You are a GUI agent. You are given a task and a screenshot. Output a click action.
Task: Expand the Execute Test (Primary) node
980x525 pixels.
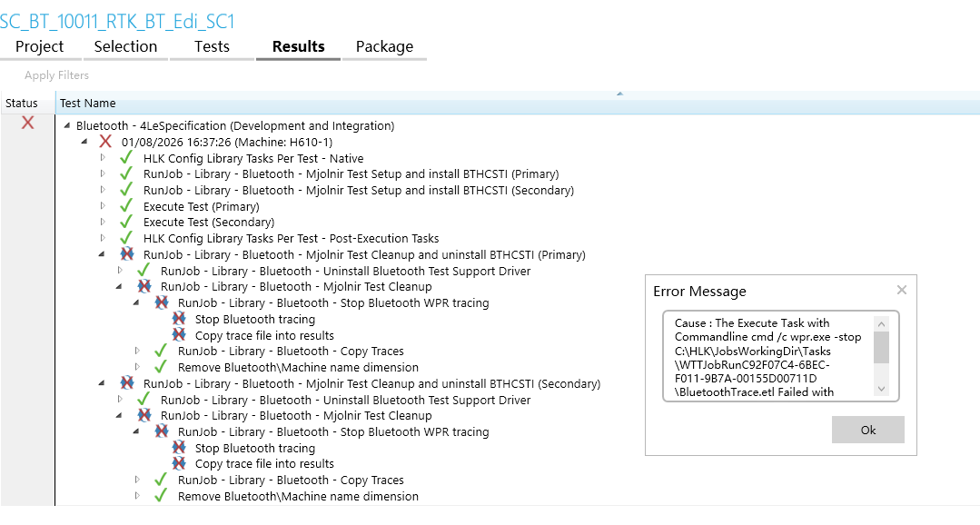click(103, 206)
